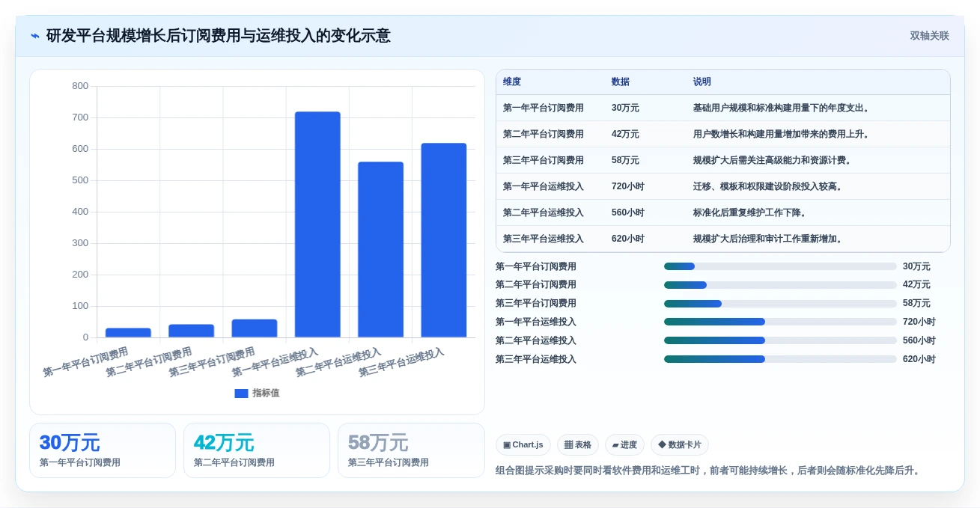Screen dimensions: 980x508
Task: Click the 620小时 value in the table
Action: coord(628,239)
